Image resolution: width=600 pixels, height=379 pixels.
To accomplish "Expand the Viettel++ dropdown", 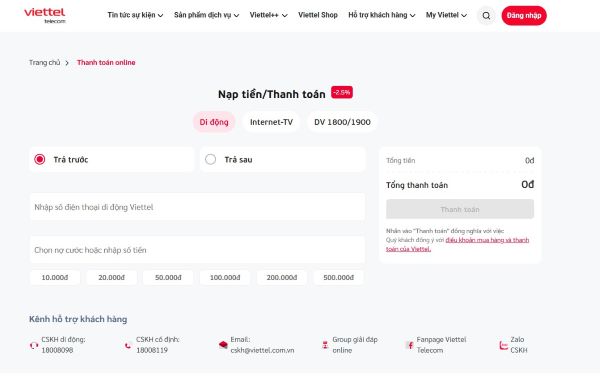I will (269, 15).
